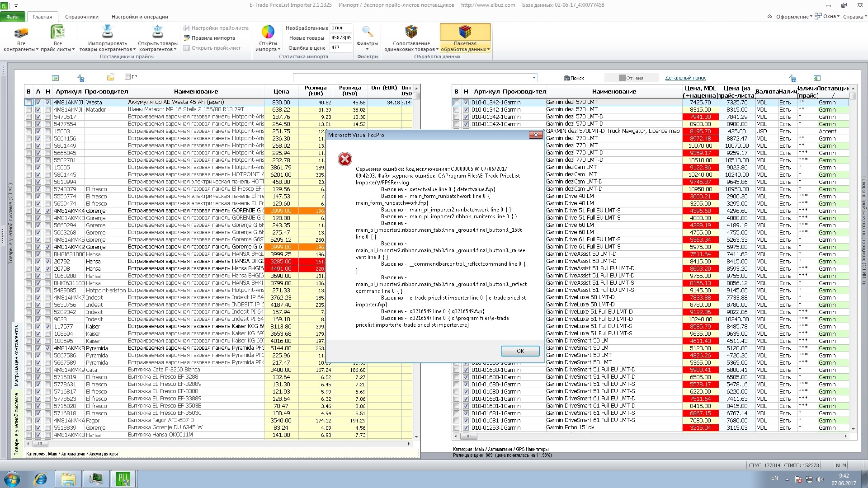Image resolution: width=868 pixels, height=488 pixels.
Task: Expand the search combo box dropdown
Action: [534, 78]
